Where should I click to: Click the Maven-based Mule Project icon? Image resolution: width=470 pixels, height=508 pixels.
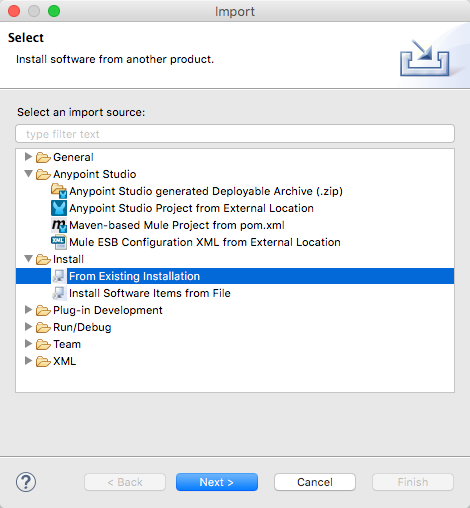tap(59, 225)
